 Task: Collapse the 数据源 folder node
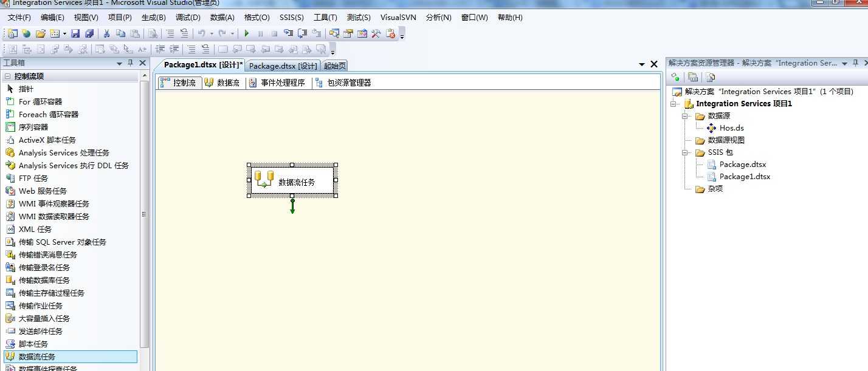tap(686, 116)
